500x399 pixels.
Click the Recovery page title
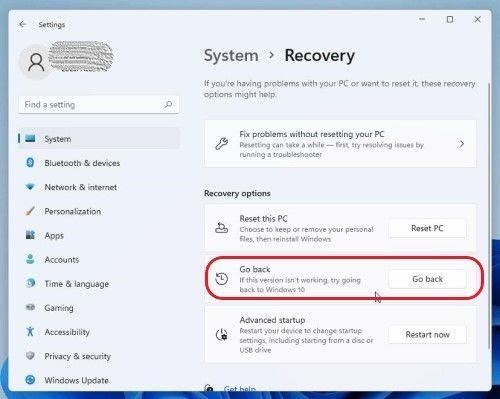(x=319, y=55)
